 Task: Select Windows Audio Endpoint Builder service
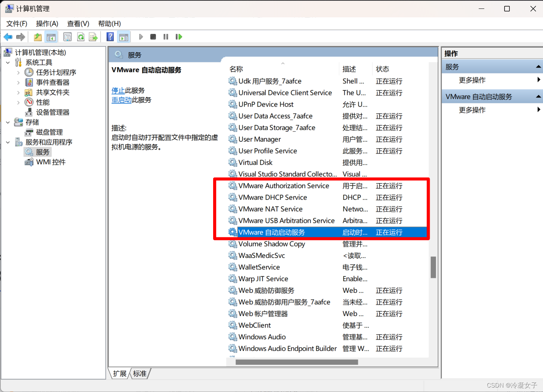327,348
